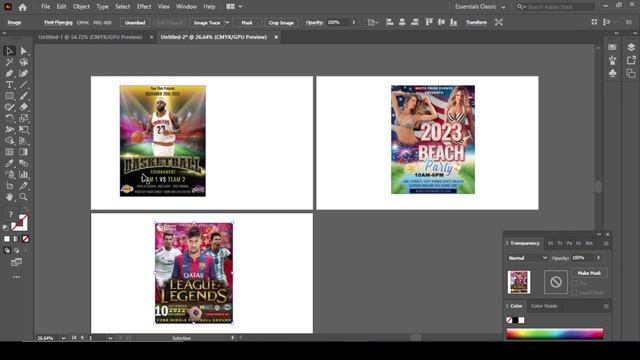Screen dimensions: 640x360
Task: Toggle the Clip checkbox in Transparency panel
Action: pos(574,283)
